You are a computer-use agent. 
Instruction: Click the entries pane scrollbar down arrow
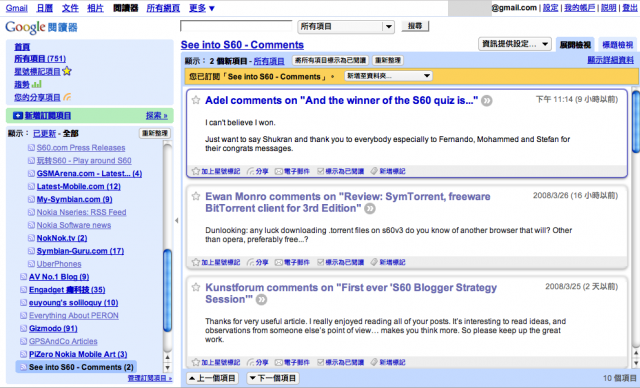click(636, 362)
